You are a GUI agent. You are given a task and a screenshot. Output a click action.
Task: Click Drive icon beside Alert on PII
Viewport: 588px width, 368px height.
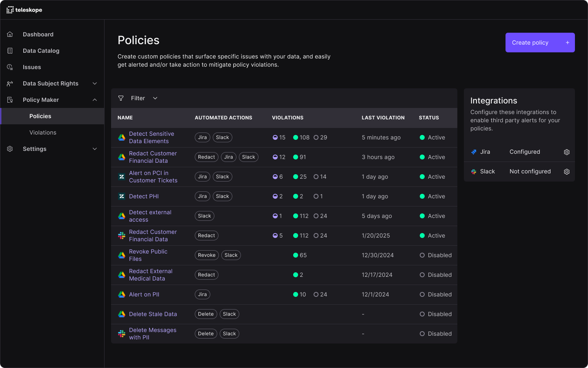[x=122, y=294]
